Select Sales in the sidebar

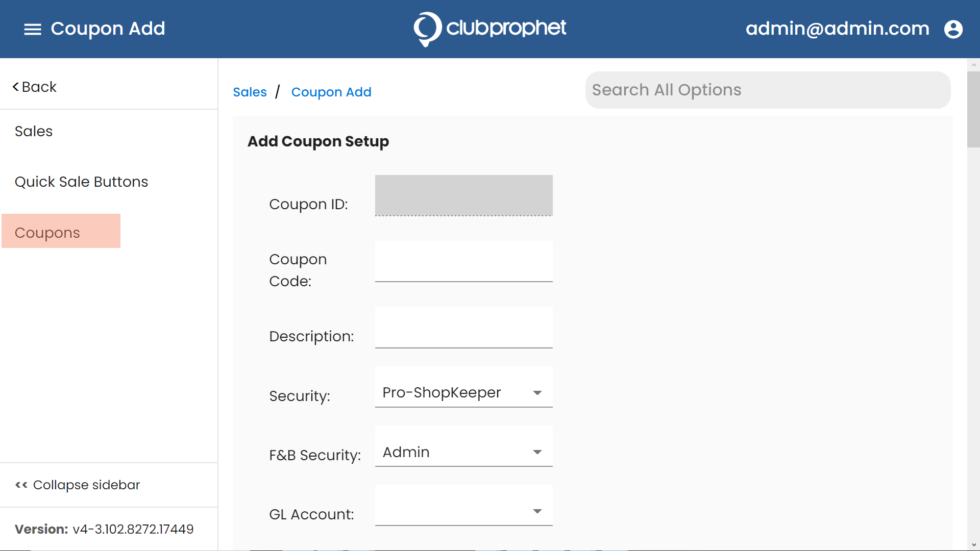[x=34, y=131]
